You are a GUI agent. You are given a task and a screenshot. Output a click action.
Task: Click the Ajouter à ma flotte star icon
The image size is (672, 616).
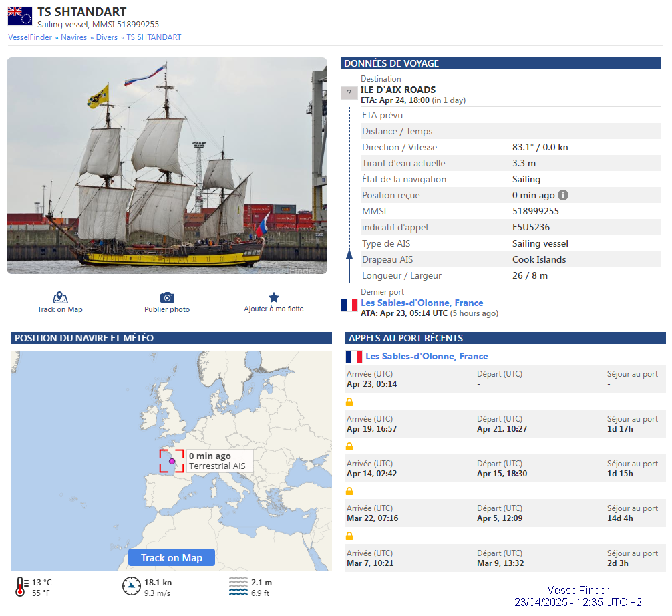tap(274, 297)
